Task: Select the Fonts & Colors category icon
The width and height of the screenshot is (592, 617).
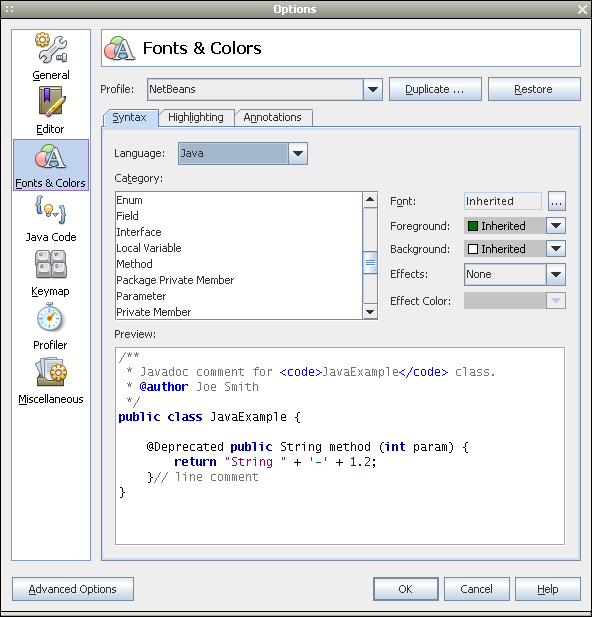Action: (x=51, y=165)
